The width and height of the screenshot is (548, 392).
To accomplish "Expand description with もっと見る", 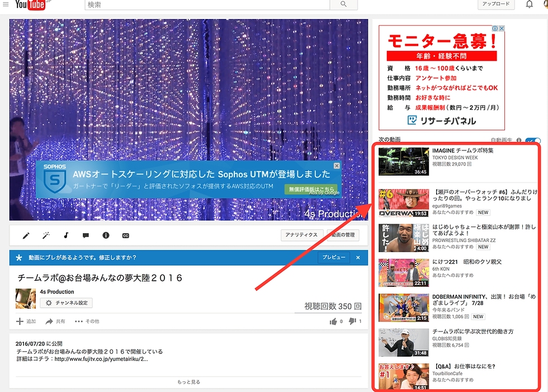I will coord(189,382).
